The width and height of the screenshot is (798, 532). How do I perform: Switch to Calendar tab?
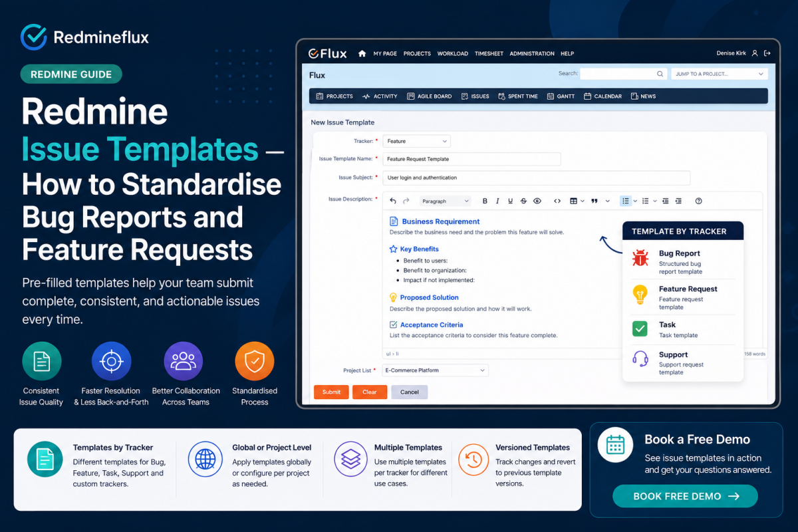point(602,96)
